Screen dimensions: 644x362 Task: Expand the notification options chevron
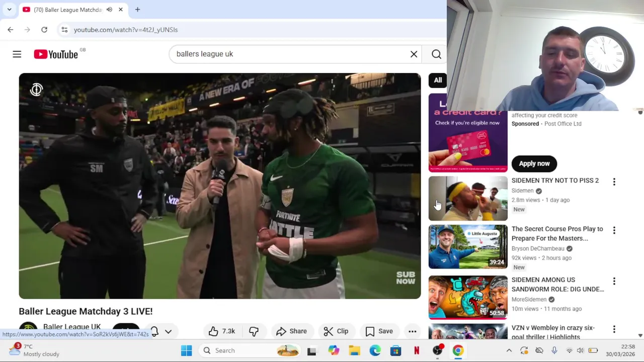coord(168,332)
